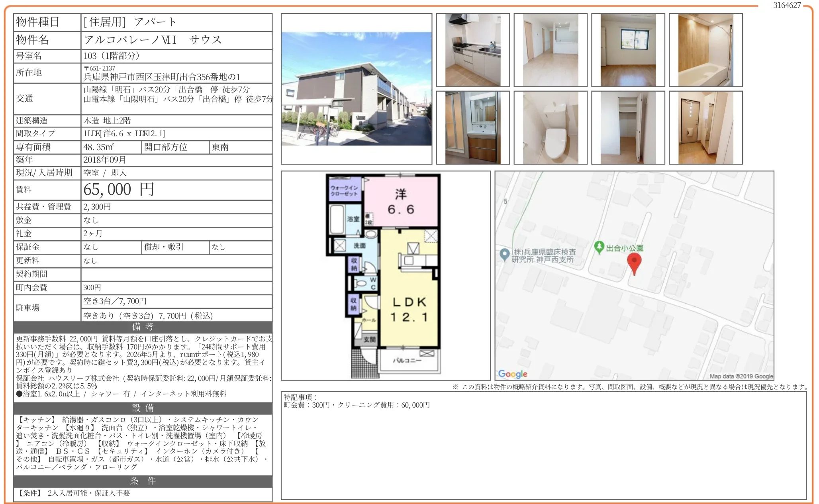Open the entrance door photo thumbnail
The width and height of the screenshot is (819, 504).
tap(705, 127)
